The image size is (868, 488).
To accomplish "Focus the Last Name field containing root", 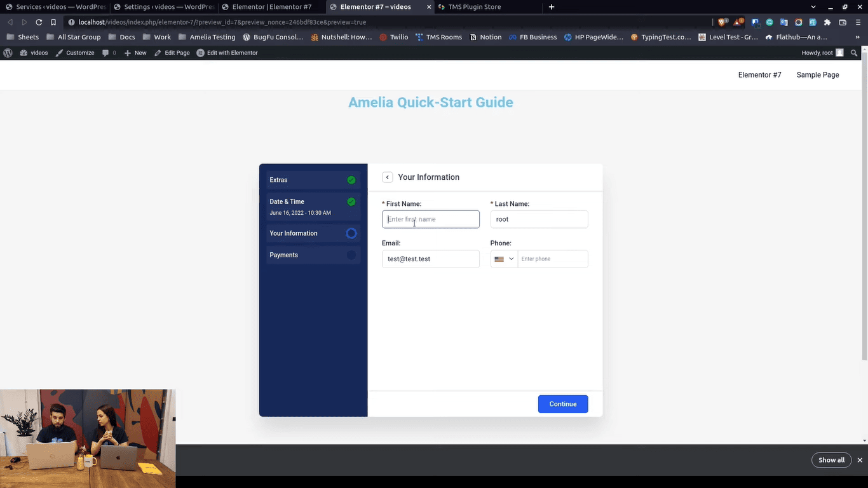I will pyautogui.click(x=539, y=219).
